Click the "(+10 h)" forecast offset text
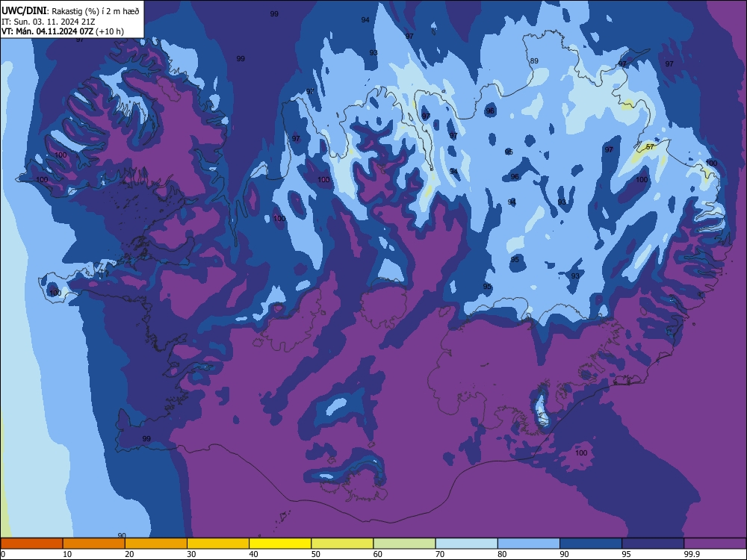 [110, 31]
